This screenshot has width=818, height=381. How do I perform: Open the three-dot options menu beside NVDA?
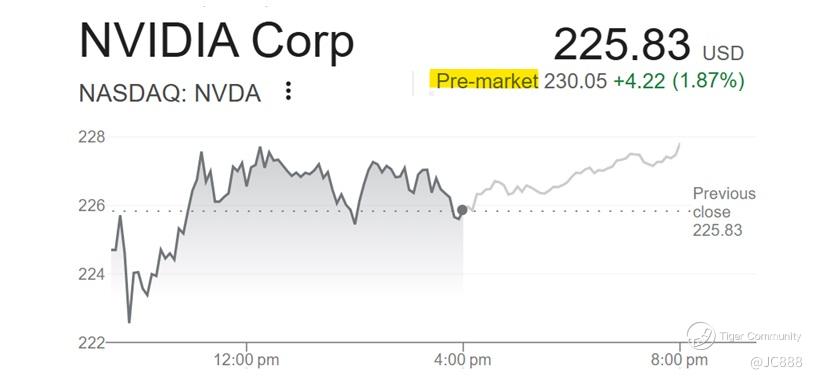288,91
